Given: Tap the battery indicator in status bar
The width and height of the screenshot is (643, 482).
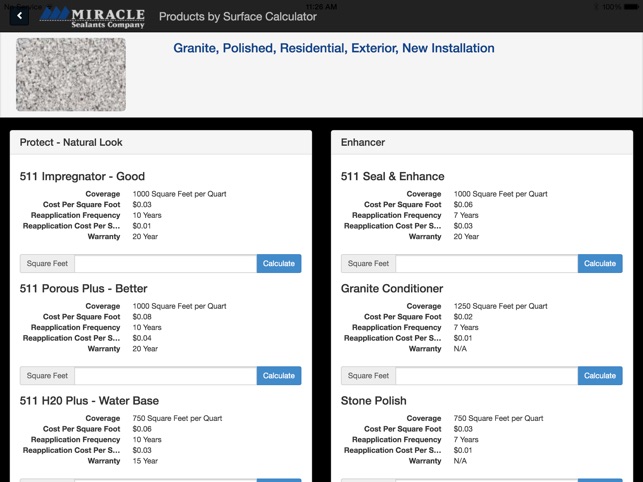Looking at the screenshot, I should pyautogui.click(x=631, y=7).
